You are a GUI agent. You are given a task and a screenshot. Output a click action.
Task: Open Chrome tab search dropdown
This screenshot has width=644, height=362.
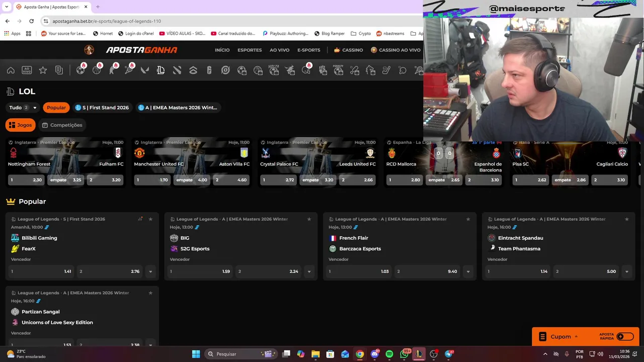pos(7,7)
